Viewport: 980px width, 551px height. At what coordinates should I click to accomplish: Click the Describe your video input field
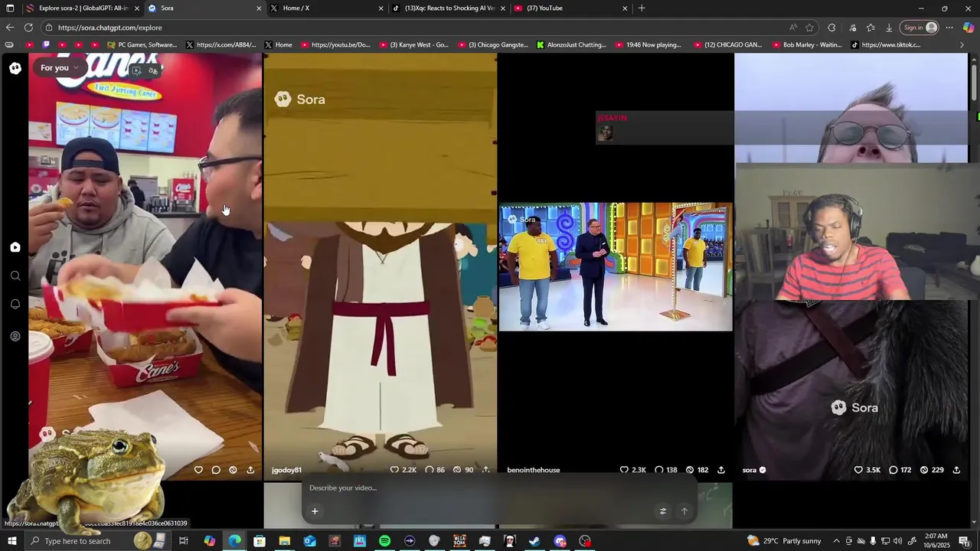coord(498,488)
